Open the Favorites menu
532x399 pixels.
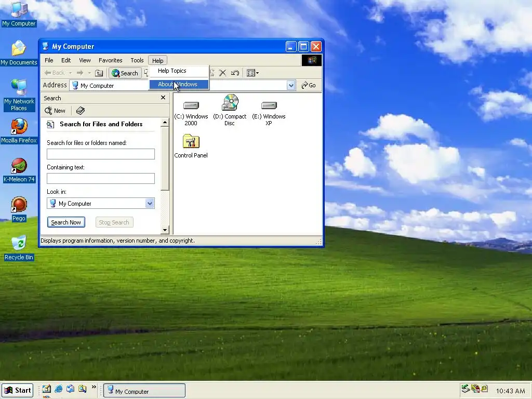[110, 60]
